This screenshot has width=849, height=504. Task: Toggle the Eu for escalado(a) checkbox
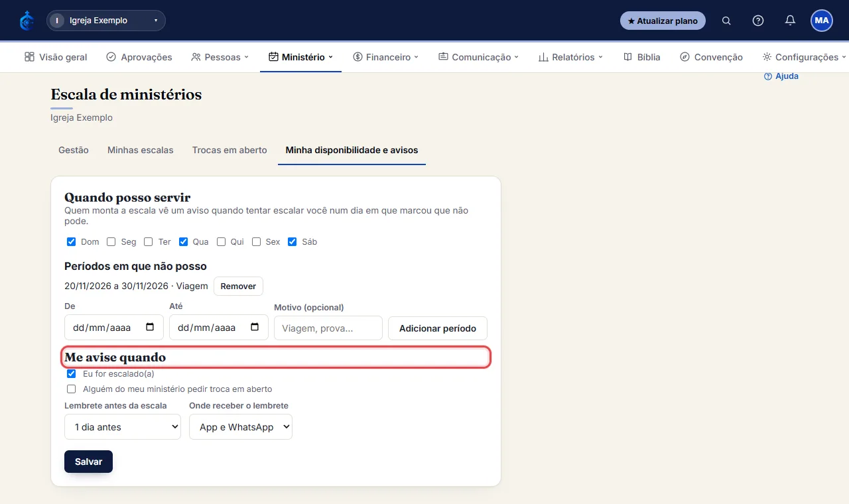click(72, 374)
